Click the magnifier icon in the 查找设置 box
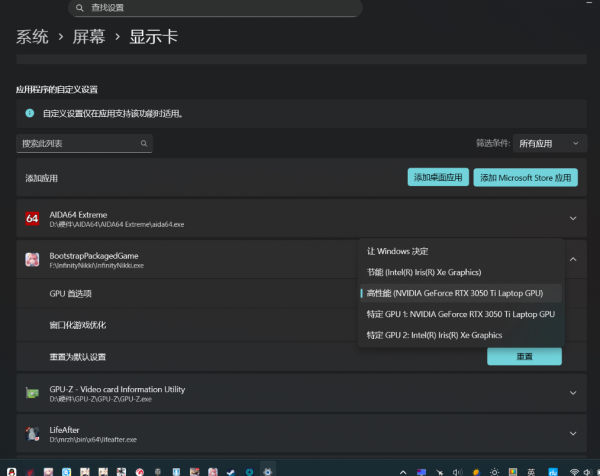The image size is (600, 476). coord(79,8)
